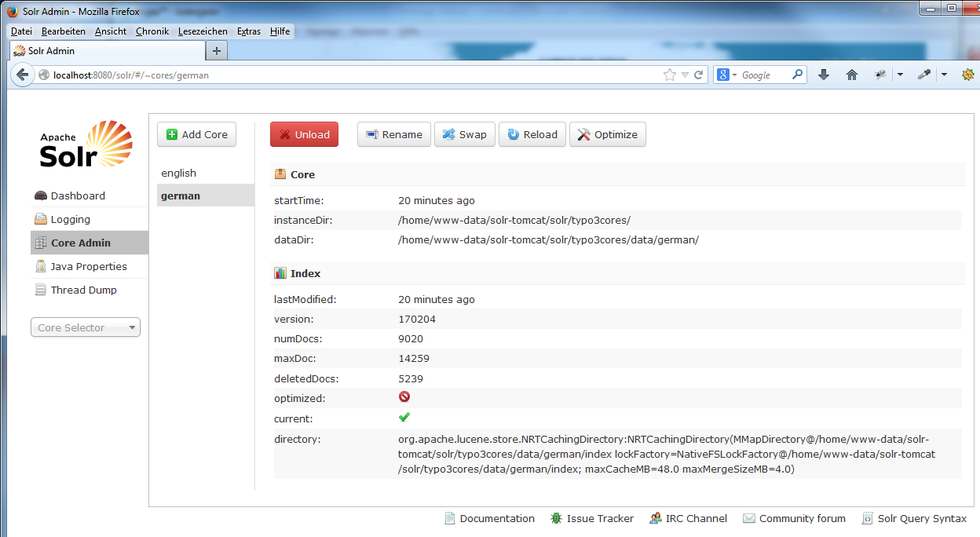The height and width of the screenshot is (537, 980).
Task: Go to Firefox home page icon
Action: coord(851,75)
